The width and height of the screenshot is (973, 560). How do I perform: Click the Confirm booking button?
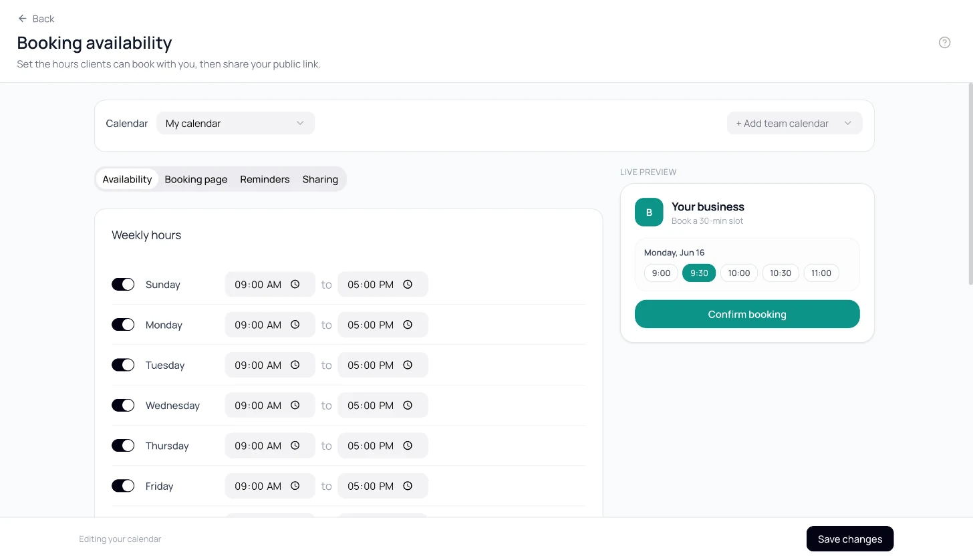click(x=747, y=314)
